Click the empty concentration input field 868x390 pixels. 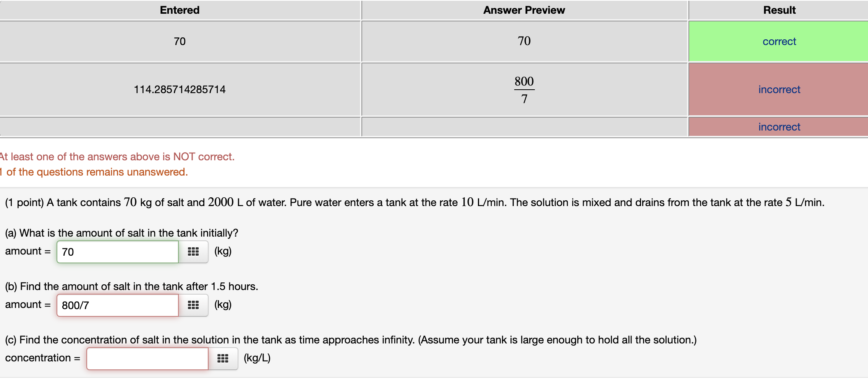(x=147, y=358)
